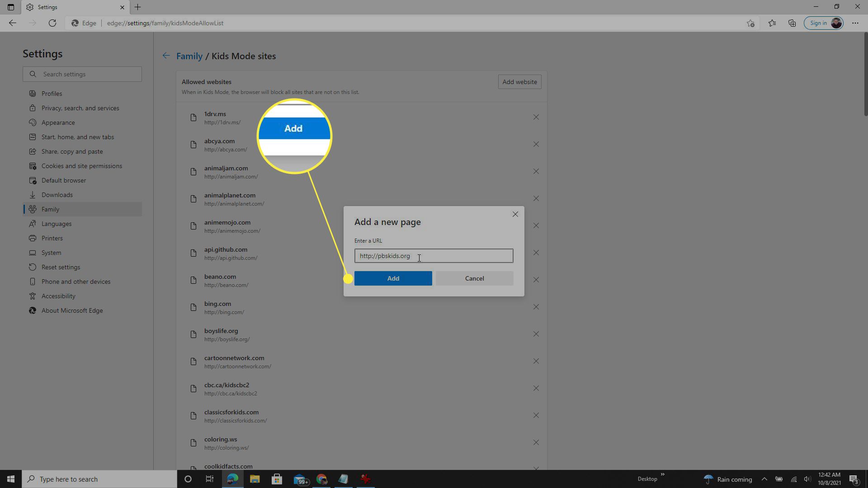Open Printers settings
868x488 pixels.
(x=82, y=238)
